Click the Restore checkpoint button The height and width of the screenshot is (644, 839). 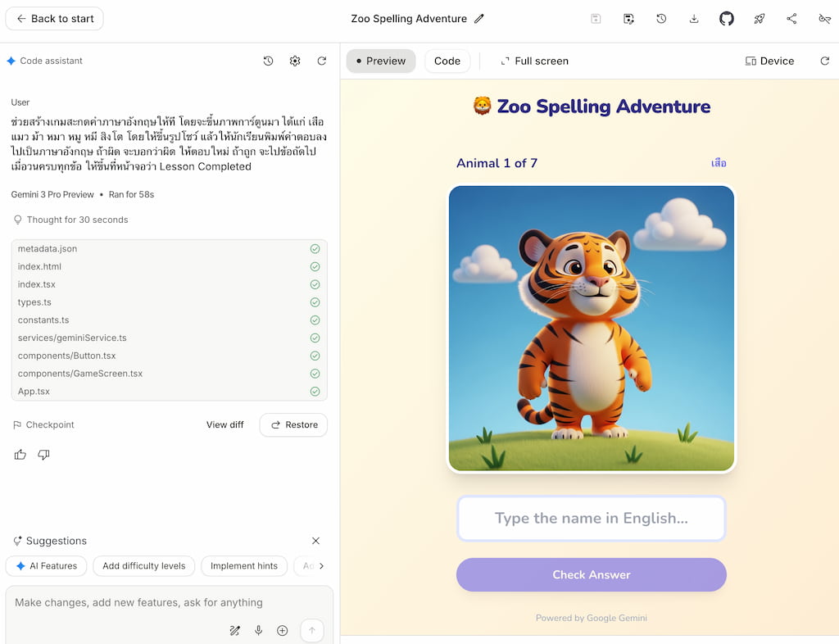click(x=293, y=425)
